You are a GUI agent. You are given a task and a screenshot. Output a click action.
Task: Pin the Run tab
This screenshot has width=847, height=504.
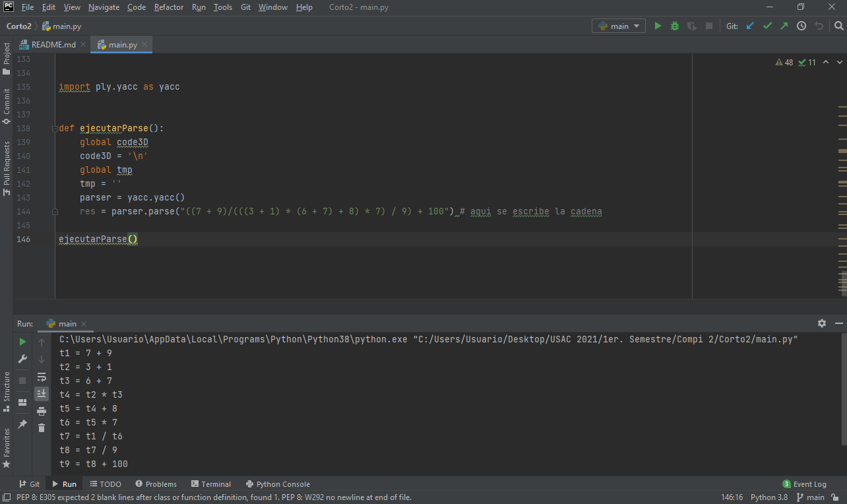point(22,425)
